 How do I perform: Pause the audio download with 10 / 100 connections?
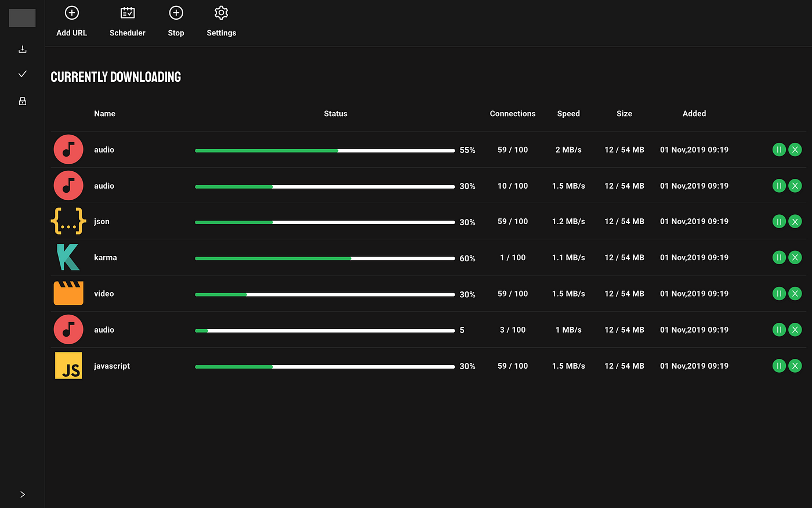pyautogui.click(x=779, y=186)
